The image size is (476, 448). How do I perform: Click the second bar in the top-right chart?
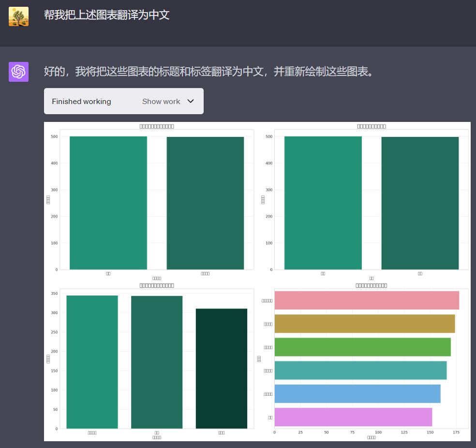coord(420,203)
